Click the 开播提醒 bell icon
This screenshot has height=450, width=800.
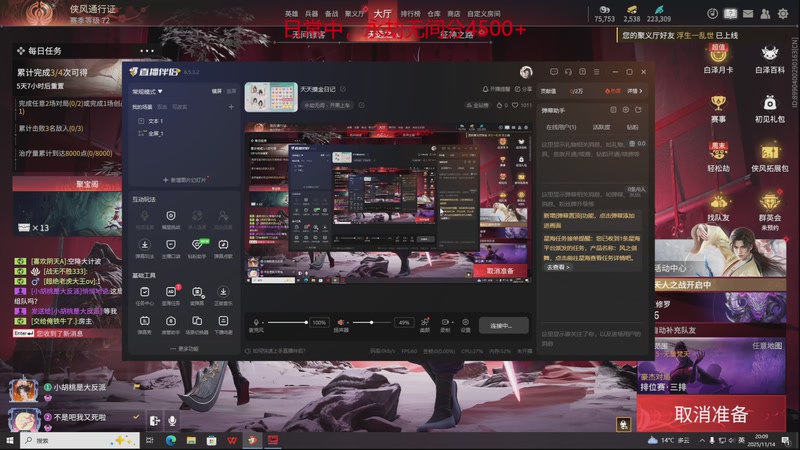click(x=496, y=89)
